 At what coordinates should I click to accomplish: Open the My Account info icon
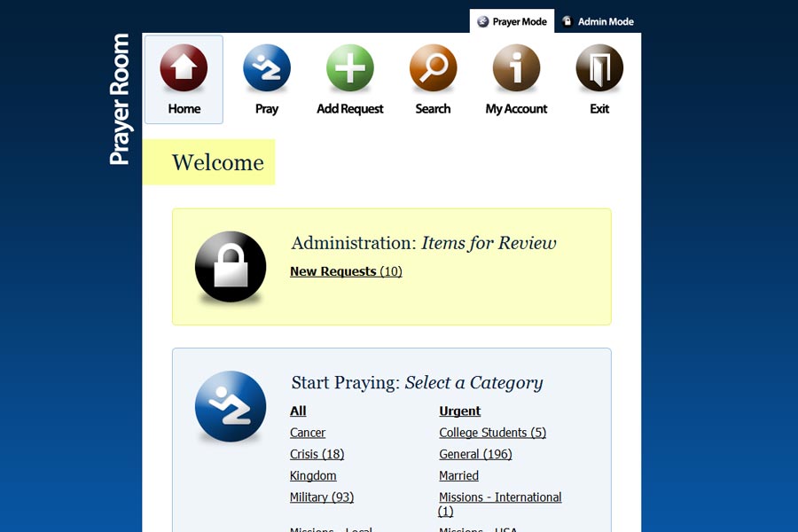pos(516,68)
